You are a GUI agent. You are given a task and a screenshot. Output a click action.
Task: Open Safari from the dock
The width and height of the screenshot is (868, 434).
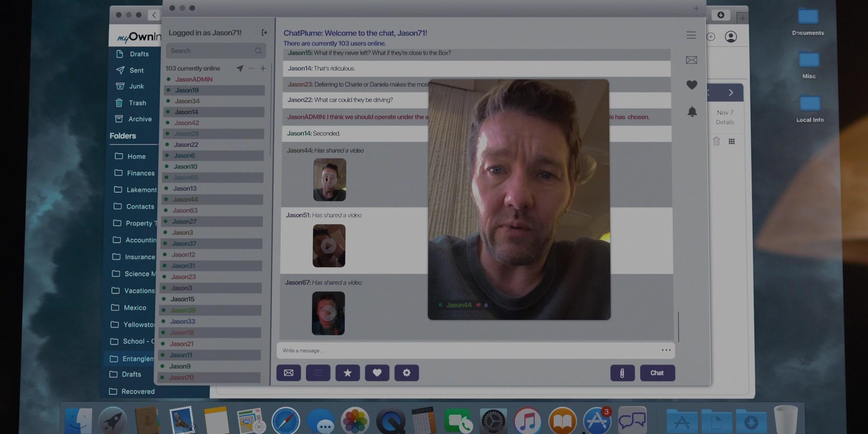pyautogui.click(x=285, y=420)
